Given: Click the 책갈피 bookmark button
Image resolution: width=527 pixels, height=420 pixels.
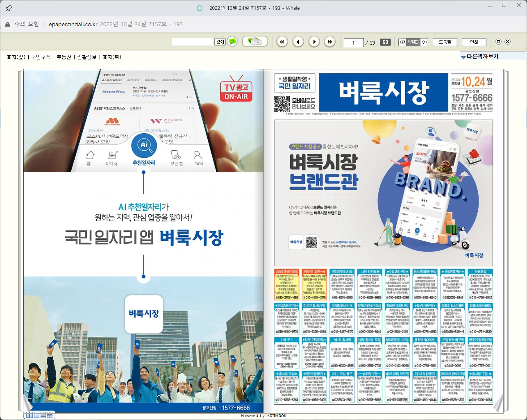Looking at the screenshot, I should 413,42.
